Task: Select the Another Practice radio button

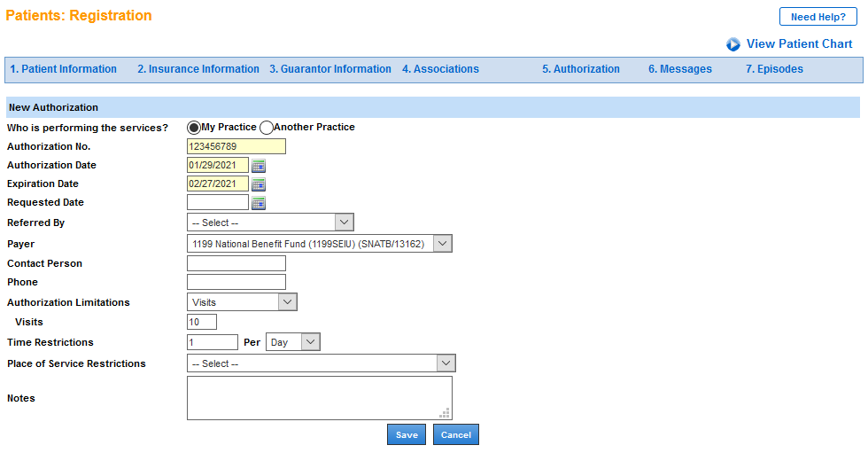Action: click(x=266, y=128)
